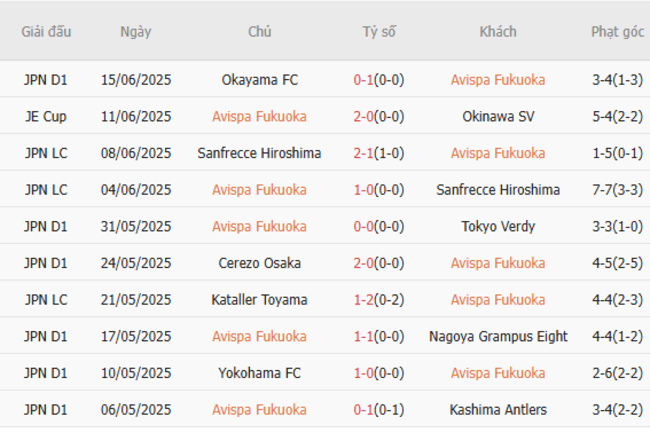Open the Kataller Toyama team link
The width and height of the screenshot is (650, 433).
click(x=259, y=300)
